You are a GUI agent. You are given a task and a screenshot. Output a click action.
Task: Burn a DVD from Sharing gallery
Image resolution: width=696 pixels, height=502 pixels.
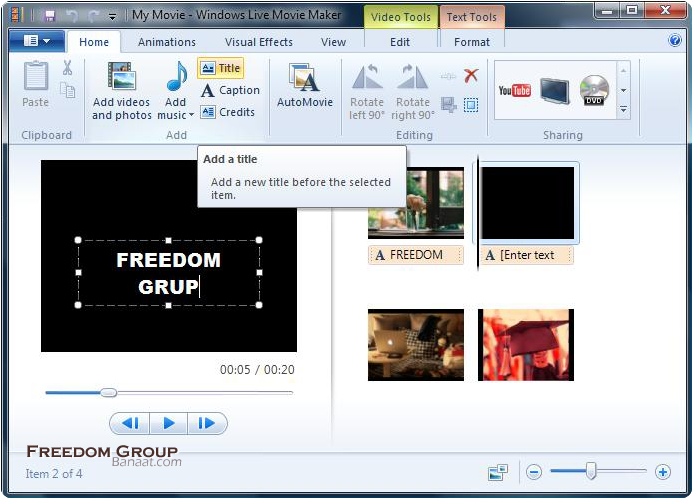tap(594, 90)
